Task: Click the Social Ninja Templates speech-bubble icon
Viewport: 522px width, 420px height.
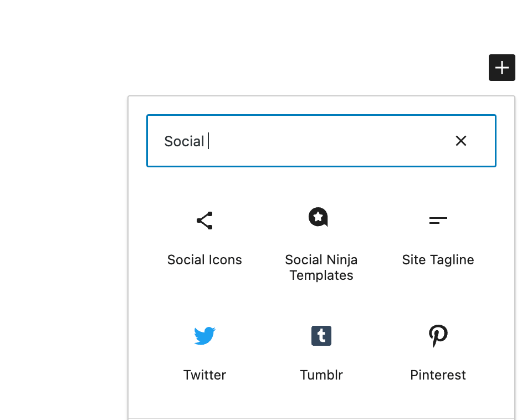Action: coord(318,217)
